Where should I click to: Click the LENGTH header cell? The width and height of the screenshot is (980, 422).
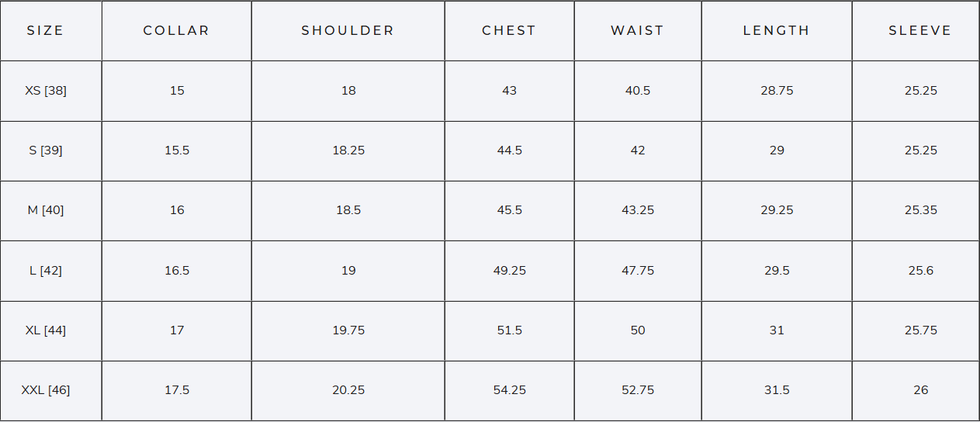click(x=777, y=31)
